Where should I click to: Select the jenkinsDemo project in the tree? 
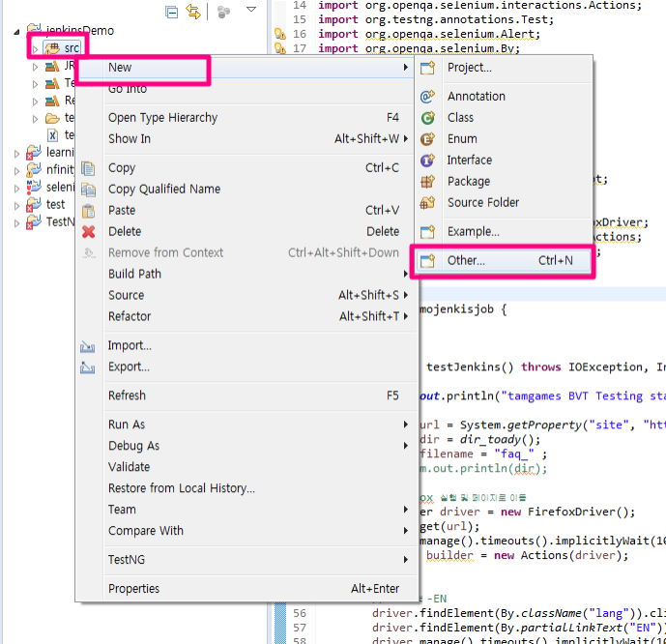click(x=83, y=30)
